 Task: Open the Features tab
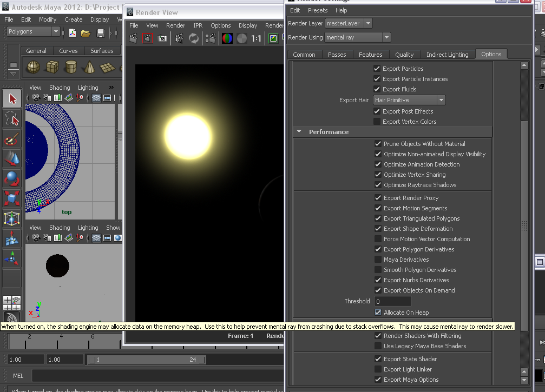click(371, 55)
